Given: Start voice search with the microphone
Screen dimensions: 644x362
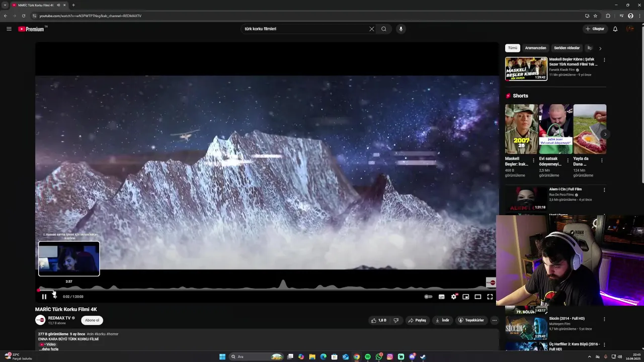Looking at the screenshot, I should (401, 29).
